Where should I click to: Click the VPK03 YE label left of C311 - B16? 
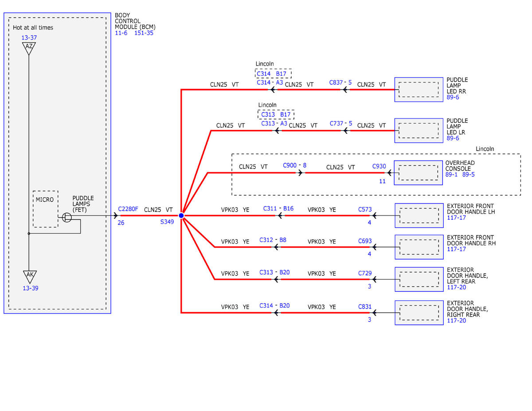(x=235, y=209)
